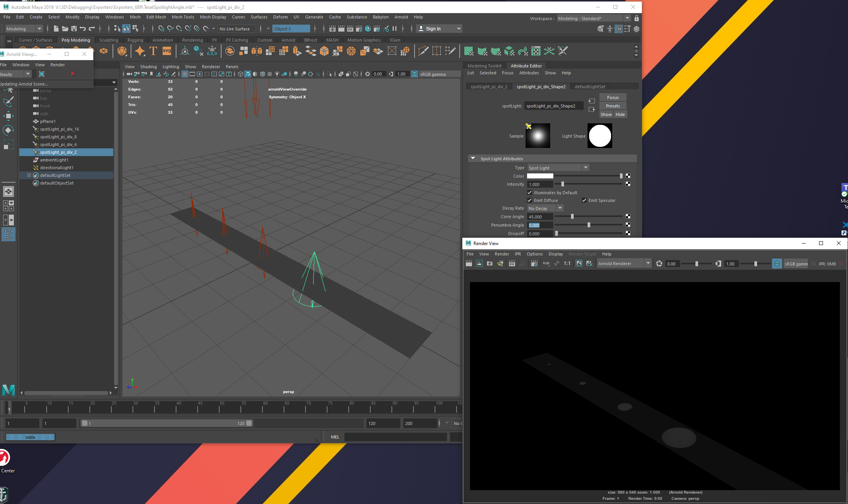Viewport: 848px width, 504px height.
Task: Switch to the defaultLightSet attribute tab
Action: click(x=590, y=87)
